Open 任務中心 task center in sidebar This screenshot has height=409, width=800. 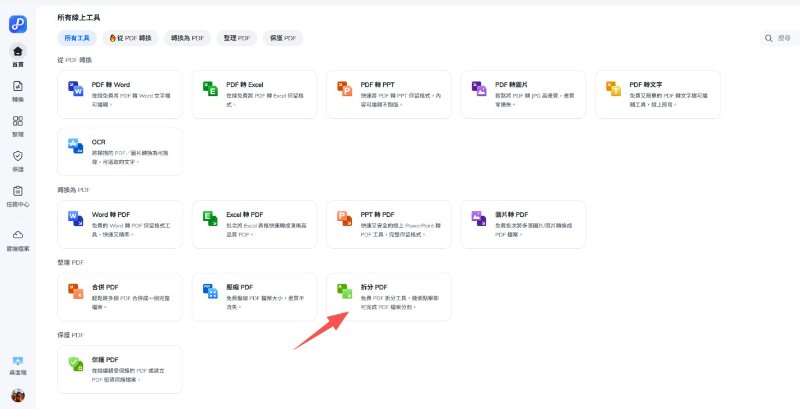point(18,196)
